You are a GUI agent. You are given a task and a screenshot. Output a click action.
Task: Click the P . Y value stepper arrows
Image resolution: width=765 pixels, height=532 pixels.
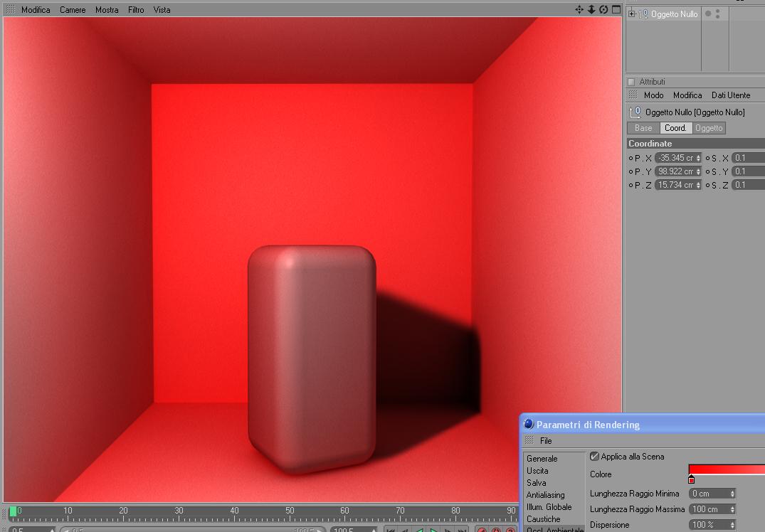click(x=698, y=171)
